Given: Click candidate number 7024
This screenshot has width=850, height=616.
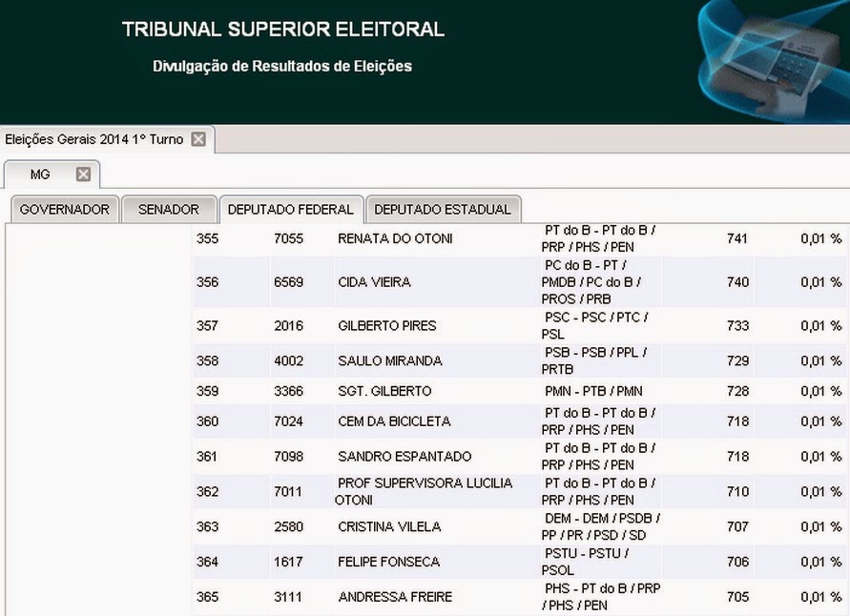Looking at the screenshot, I should pyautogui.click(x=288, y=421).
